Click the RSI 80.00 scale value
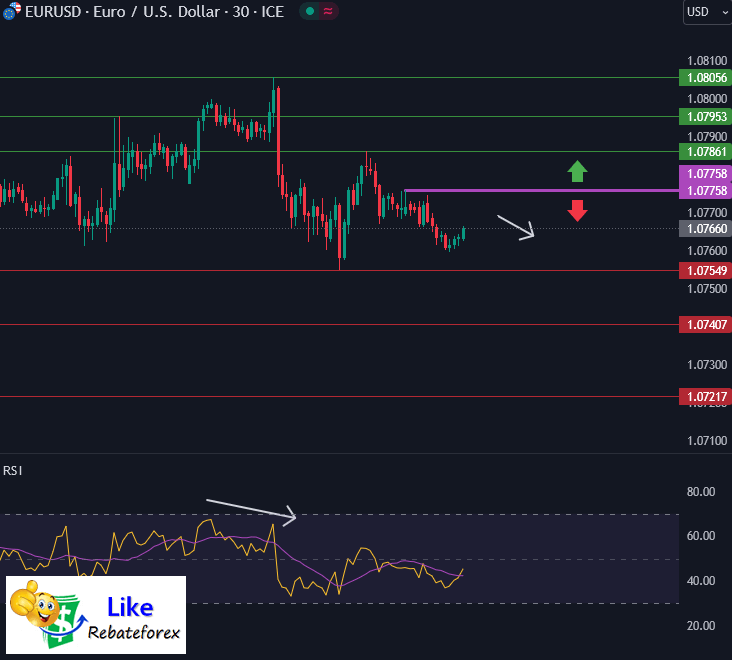 tap(701, 491)
